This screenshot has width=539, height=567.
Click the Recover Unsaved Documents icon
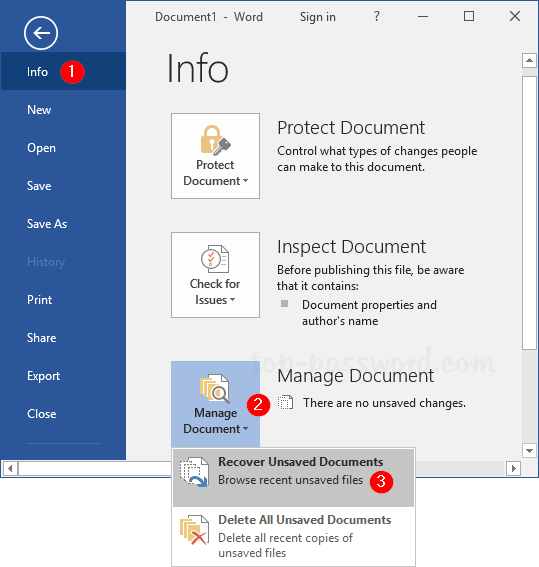tap(194, 472)
